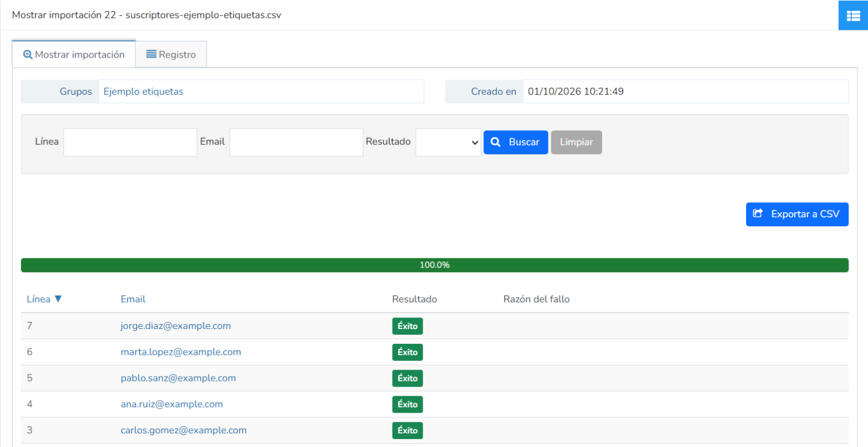Open jorge.diaz@example.com subscriber link
The image size is (868, 447).
[x=175, y=326]
